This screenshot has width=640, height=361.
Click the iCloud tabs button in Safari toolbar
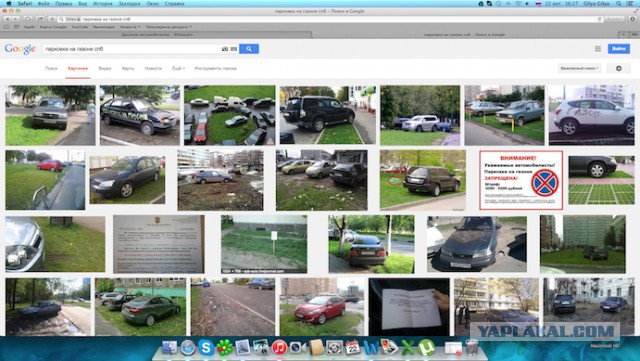(x=28, y=19)
